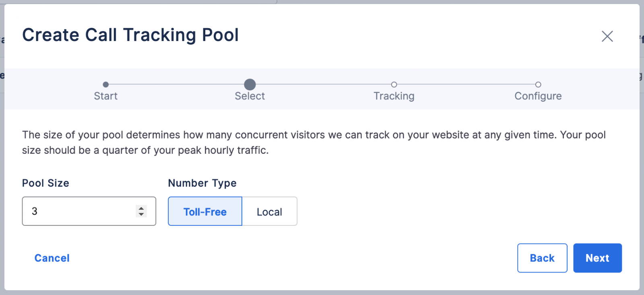This screenshot has width=644, height=295.
Task: Select Local number type
Action: pyautogui.click(x=269, y=211)
